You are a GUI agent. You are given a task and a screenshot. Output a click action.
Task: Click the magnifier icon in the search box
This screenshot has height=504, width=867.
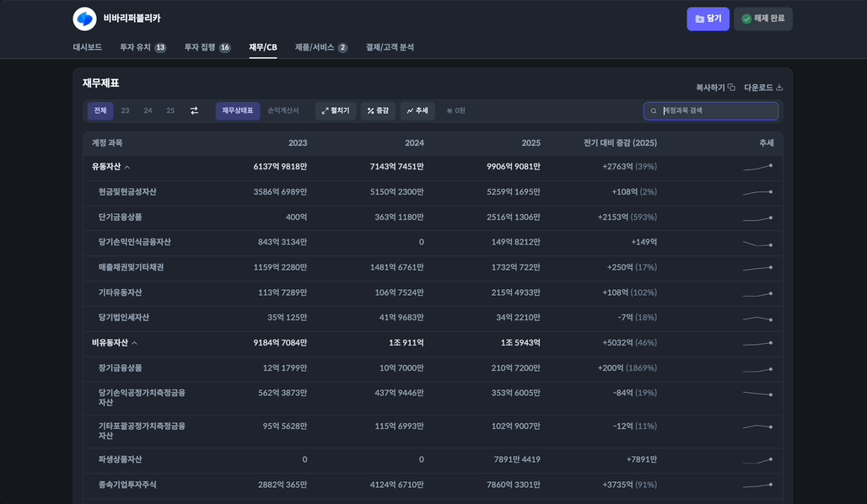pyautogui.click(x=654, y=111)
